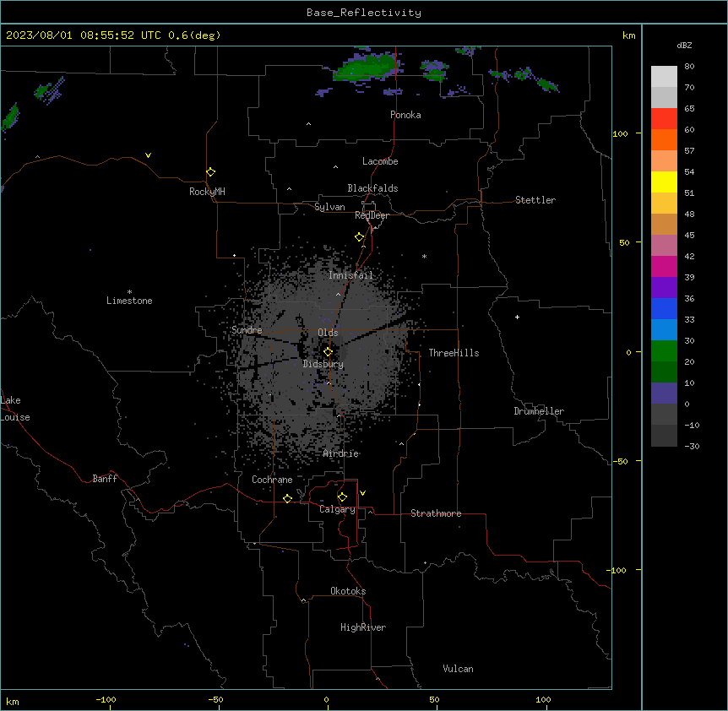Image resolution: width=728 pixels, height=711 pixels.
Task: Click the Strathmore label
Action: point(436,513)
